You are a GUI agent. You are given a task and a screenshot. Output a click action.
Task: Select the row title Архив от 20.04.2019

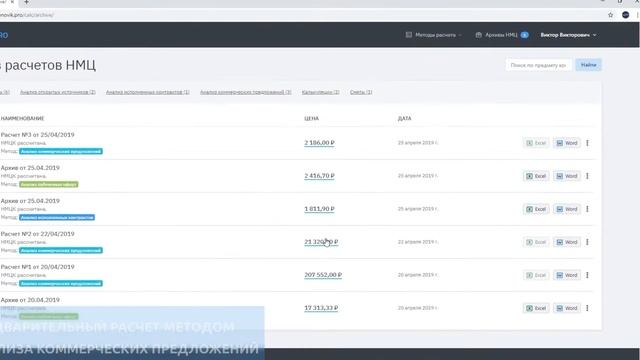30,300
